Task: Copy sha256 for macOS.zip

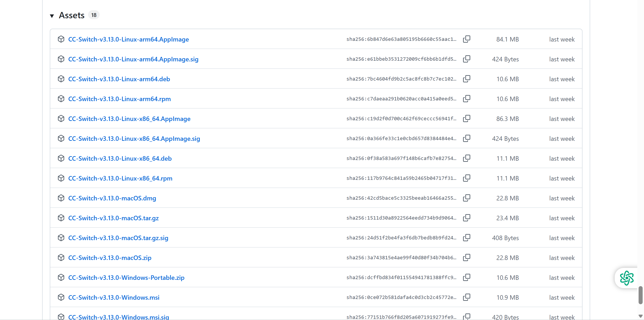Action: point(466,258)
